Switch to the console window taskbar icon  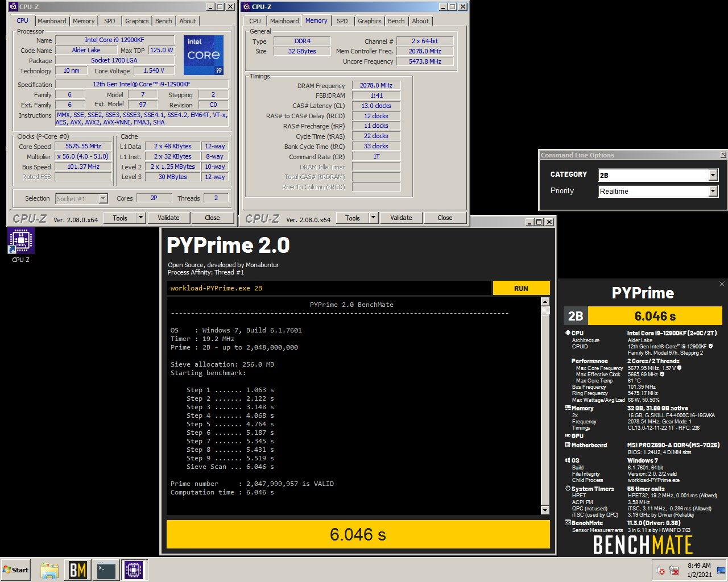[106, 570]
